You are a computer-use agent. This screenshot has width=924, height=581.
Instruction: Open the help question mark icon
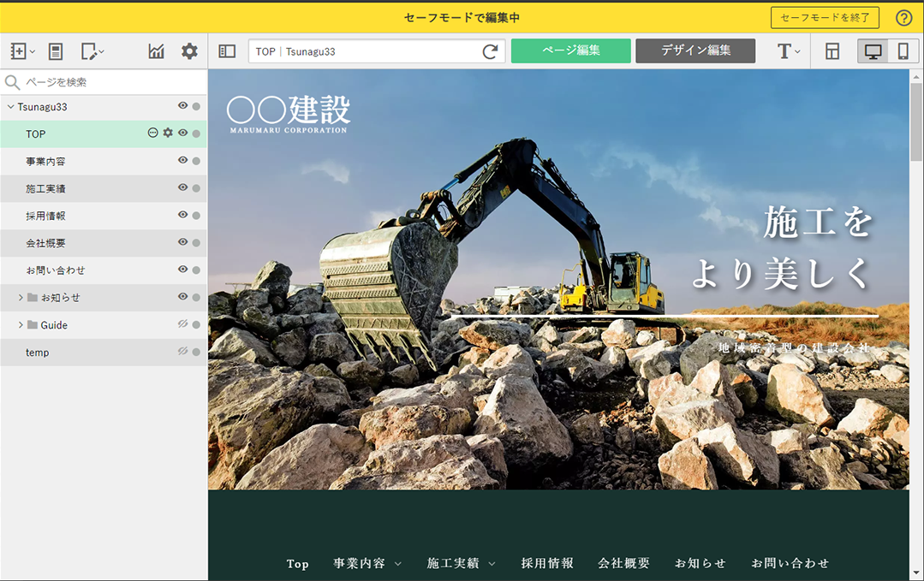tap(904, 18)
